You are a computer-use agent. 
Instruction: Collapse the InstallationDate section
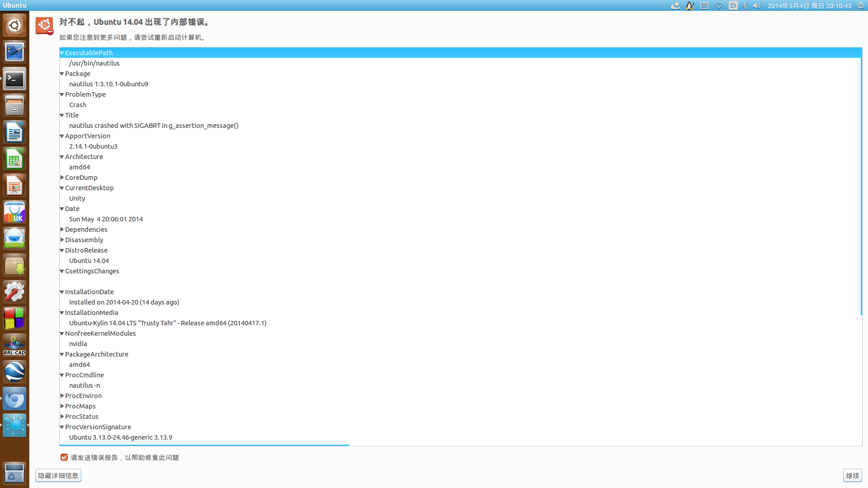62,292
